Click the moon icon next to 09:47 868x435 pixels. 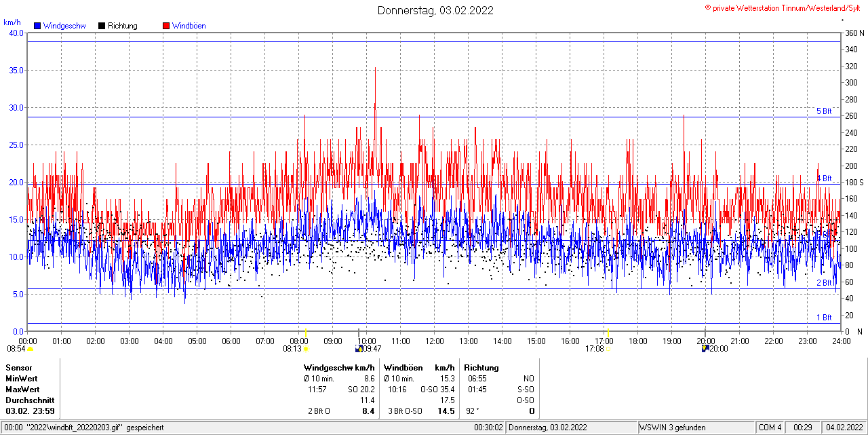[359, 349]
